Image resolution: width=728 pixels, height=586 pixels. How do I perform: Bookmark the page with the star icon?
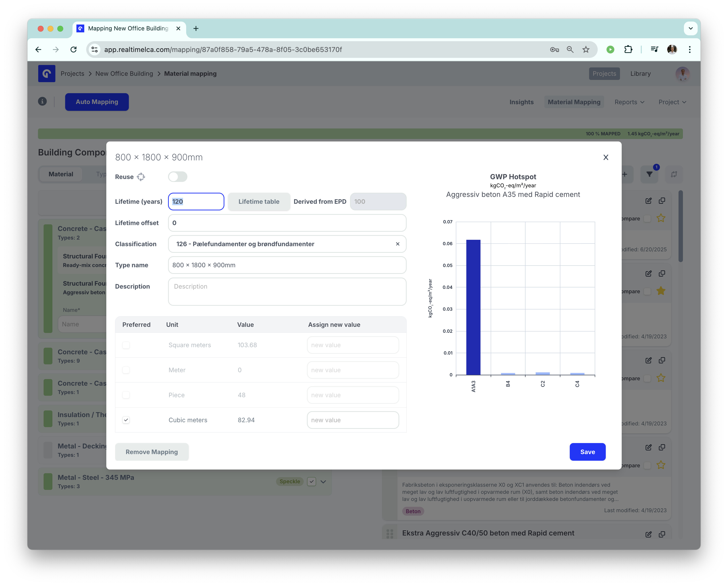586,50
